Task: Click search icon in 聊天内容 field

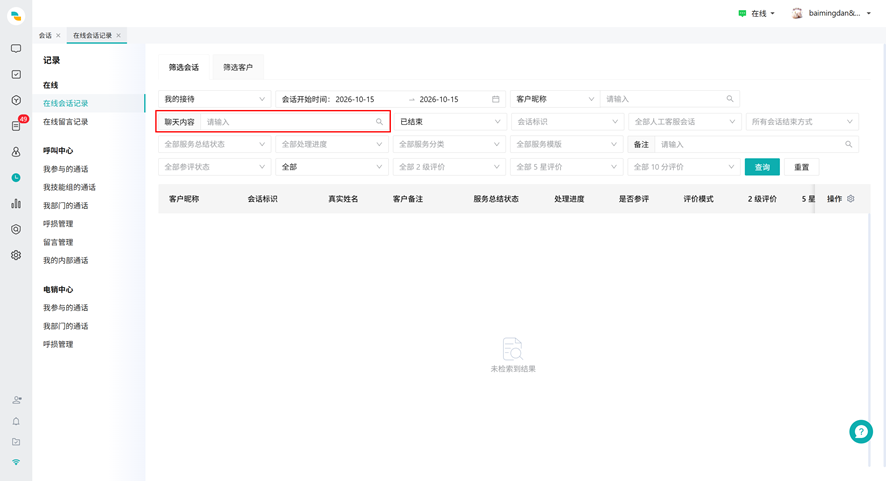Action: point(379,122)
